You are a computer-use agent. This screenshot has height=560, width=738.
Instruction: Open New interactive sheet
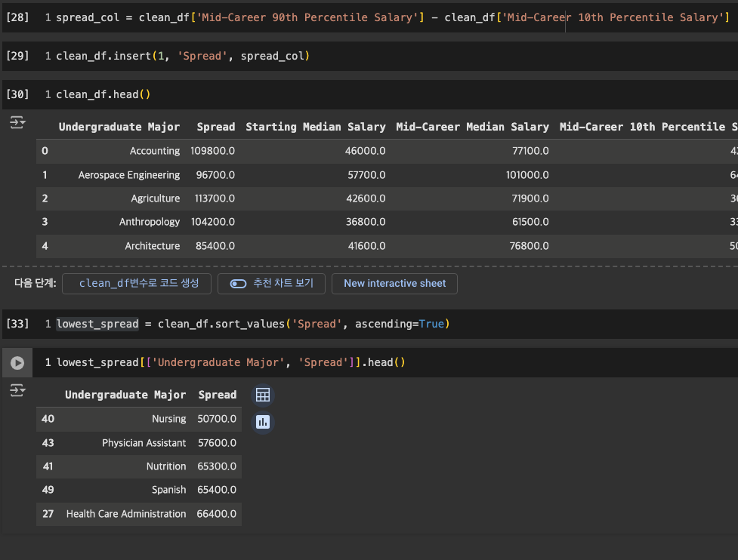[x=394, y=284]
